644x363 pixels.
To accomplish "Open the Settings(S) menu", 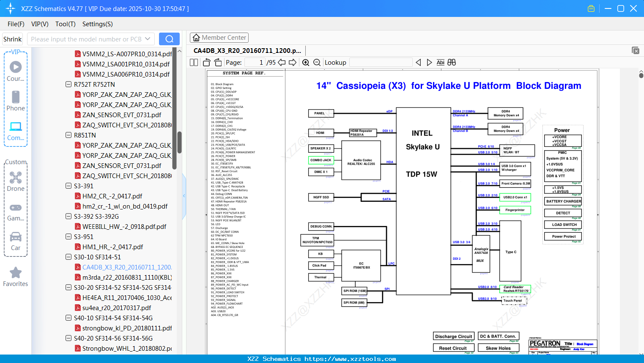I will pos(97,24).
